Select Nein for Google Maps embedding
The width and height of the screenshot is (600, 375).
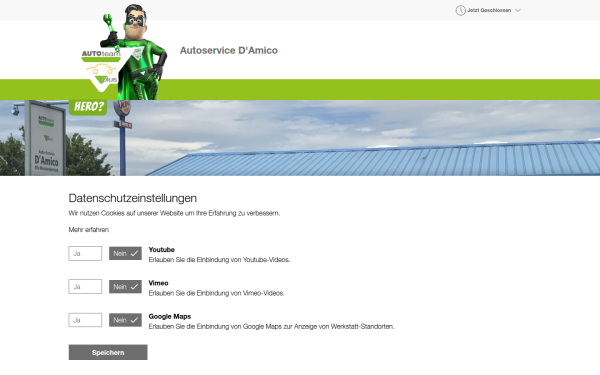(125, 320)
